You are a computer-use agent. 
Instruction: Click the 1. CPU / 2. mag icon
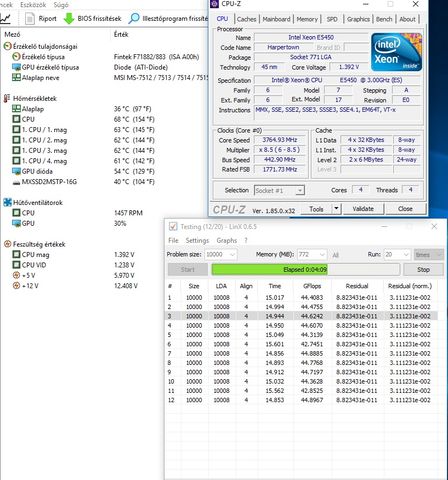pos(16,140)
